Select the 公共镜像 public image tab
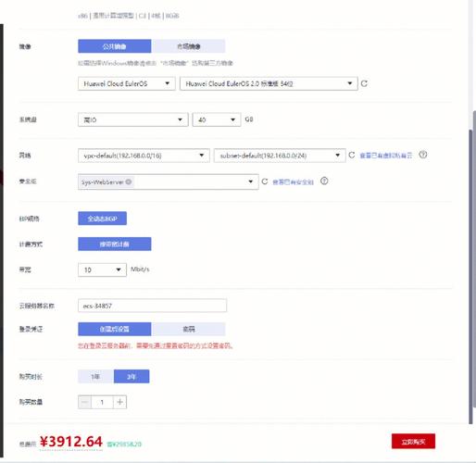The image size is (476, 463). point(115,46)
